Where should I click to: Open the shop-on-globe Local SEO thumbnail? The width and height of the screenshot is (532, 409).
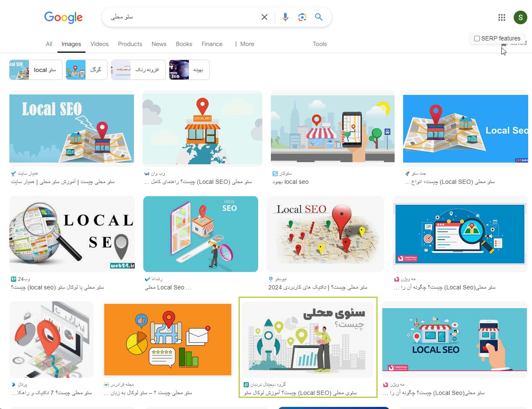click(202, 128)
